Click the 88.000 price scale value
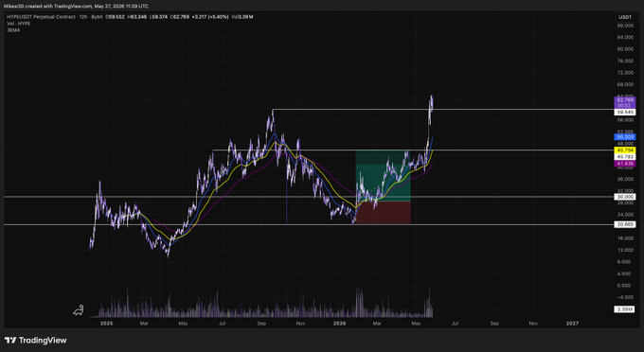Viewport: 644px width, 352px height. (625, 26)
